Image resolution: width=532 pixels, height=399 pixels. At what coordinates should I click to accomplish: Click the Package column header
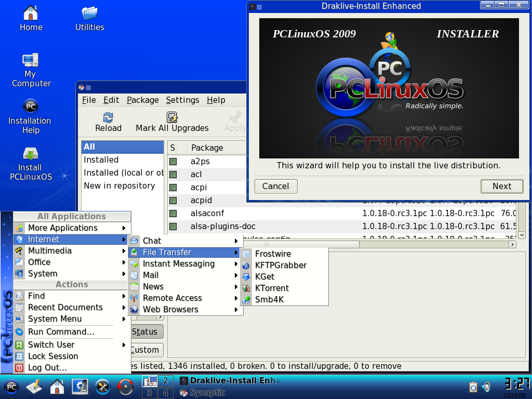pos(217,148)
